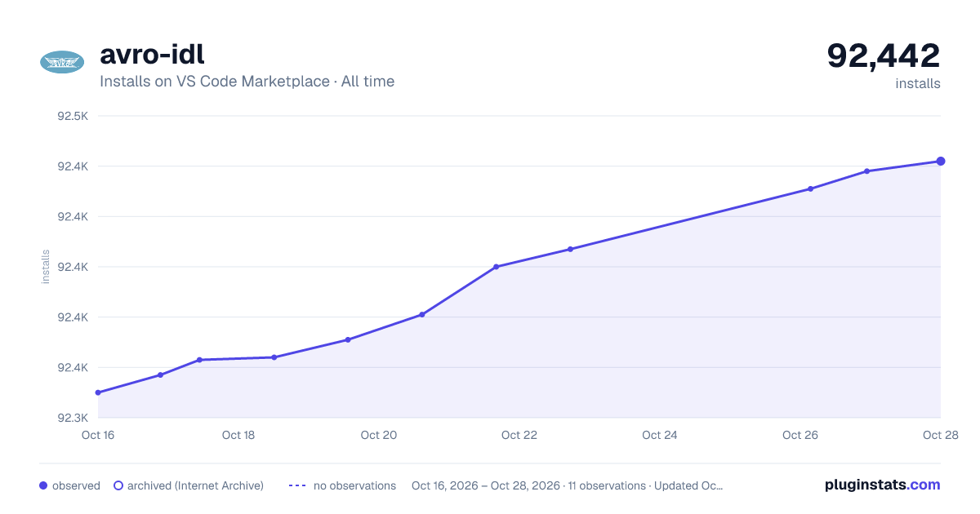Viewport: 980px width, 514px height.
Task: Click the avro-idl extension logo icon
Action: coord(62,62)
